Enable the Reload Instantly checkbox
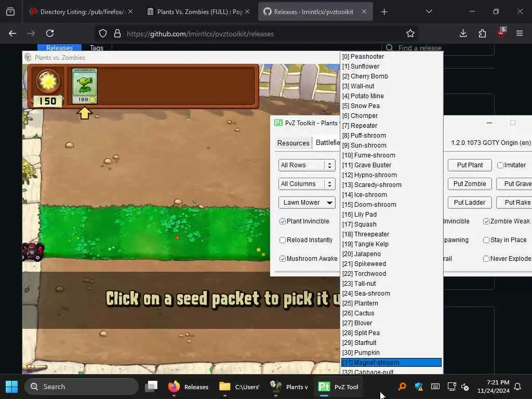This screenshot has width=532, height=399. (x=282, y=240)
